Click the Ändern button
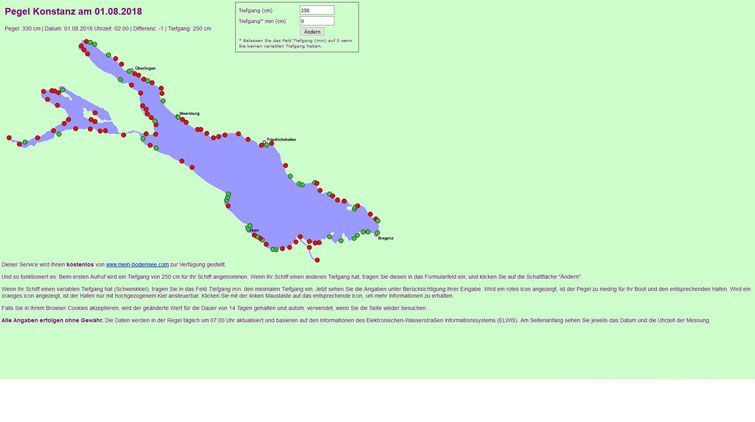This screenshot has height=422, width=755. tap(312, 31)
